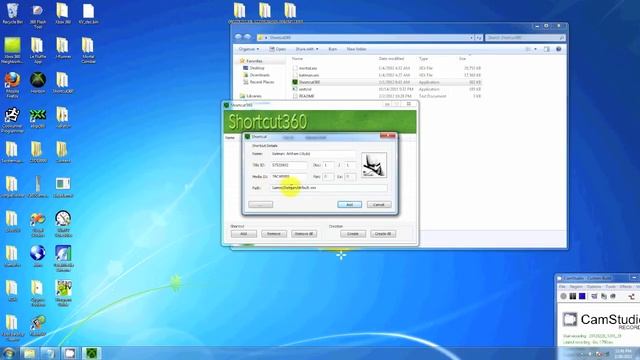
Task: Sort by the Date modified column header
Action: click(391, 59)
